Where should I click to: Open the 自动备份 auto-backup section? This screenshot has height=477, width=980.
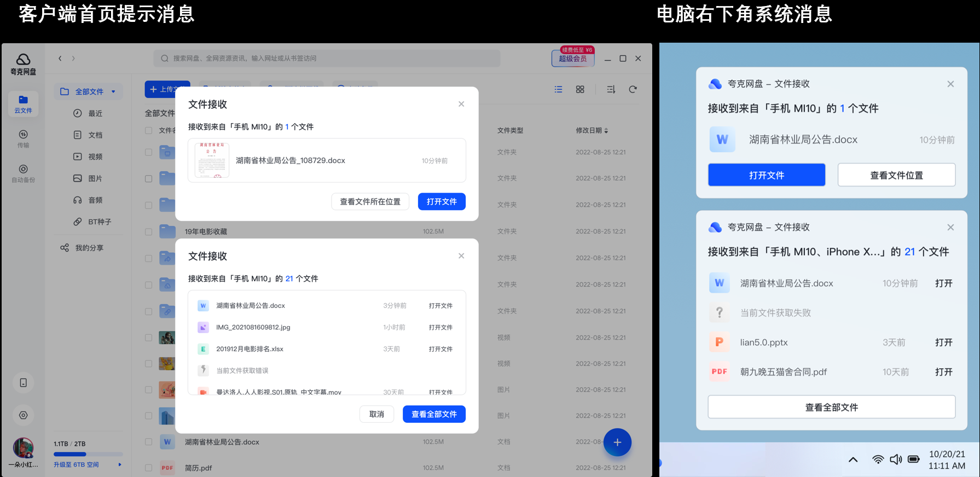tap(23, 174)
